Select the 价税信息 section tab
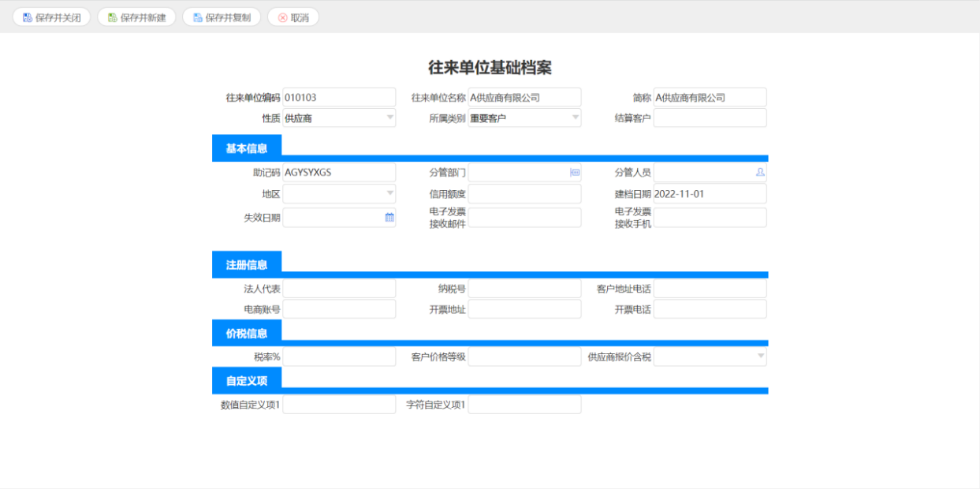 coord(247,334)
